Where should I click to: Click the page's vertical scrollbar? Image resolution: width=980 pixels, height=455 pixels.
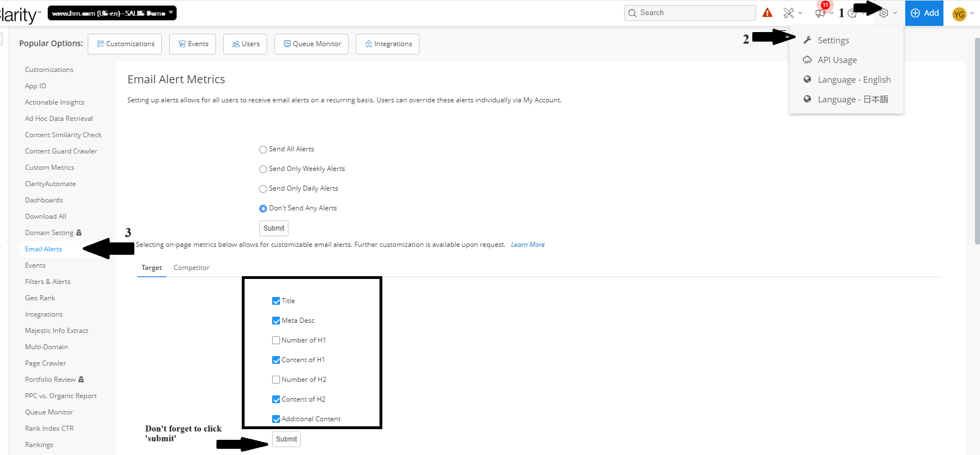pyautogui.click(x=977, y=141)
